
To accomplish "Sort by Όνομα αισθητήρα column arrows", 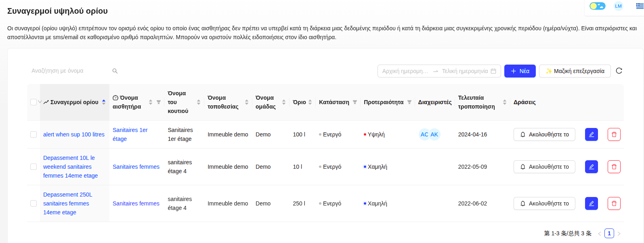I will (x=151, y=102).
